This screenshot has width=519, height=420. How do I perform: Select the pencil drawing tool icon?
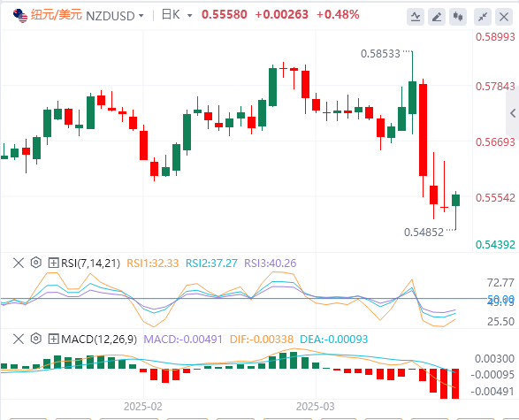tap(437, 17)
